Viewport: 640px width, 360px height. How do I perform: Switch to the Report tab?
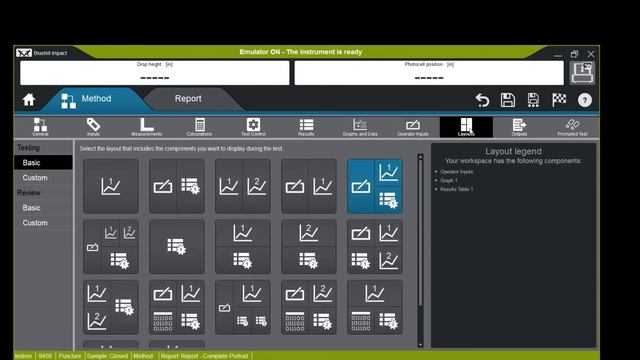pyautogui.click(x=188, y=99)
